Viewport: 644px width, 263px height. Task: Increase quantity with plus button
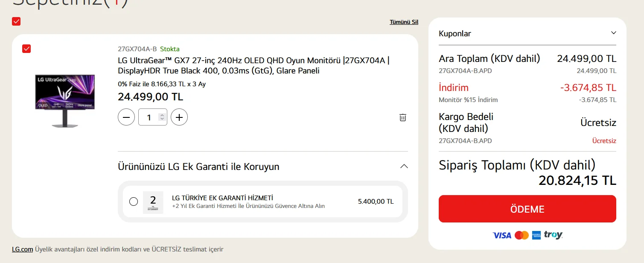[179, 117]
